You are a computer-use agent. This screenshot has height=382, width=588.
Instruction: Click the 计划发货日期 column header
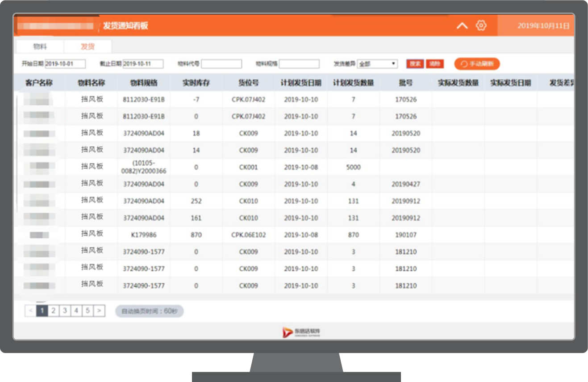point(300,83)
